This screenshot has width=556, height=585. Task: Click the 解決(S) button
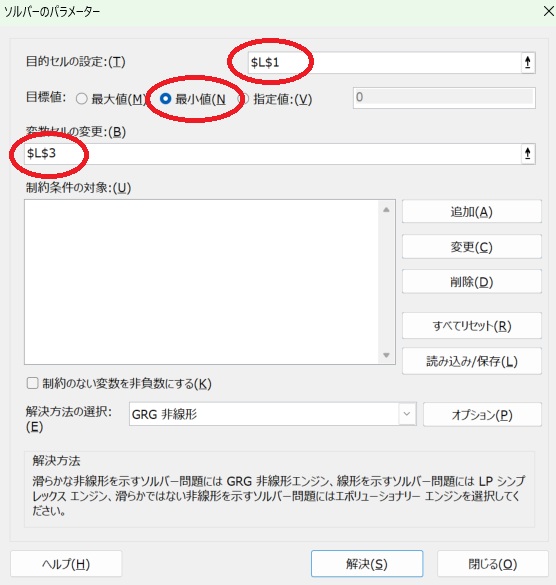click(367, 564)
